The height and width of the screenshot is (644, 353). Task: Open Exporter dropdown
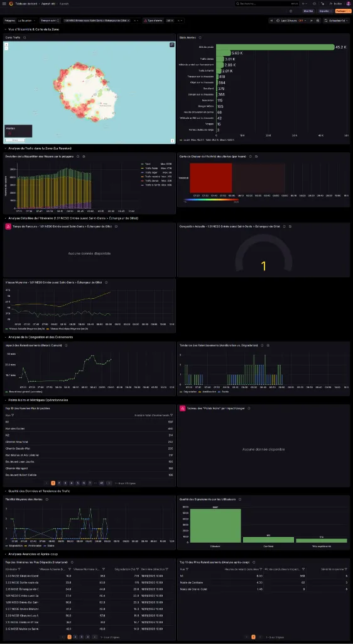327,11
